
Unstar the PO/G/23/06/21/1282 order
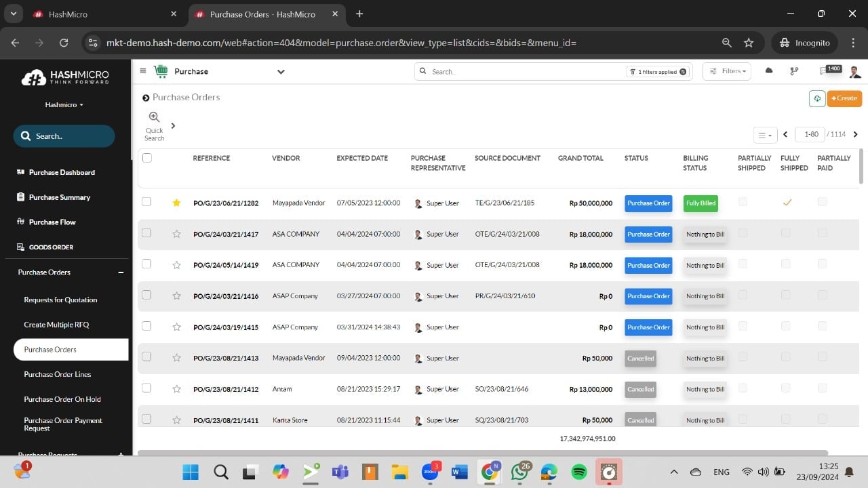click(176, 203)
